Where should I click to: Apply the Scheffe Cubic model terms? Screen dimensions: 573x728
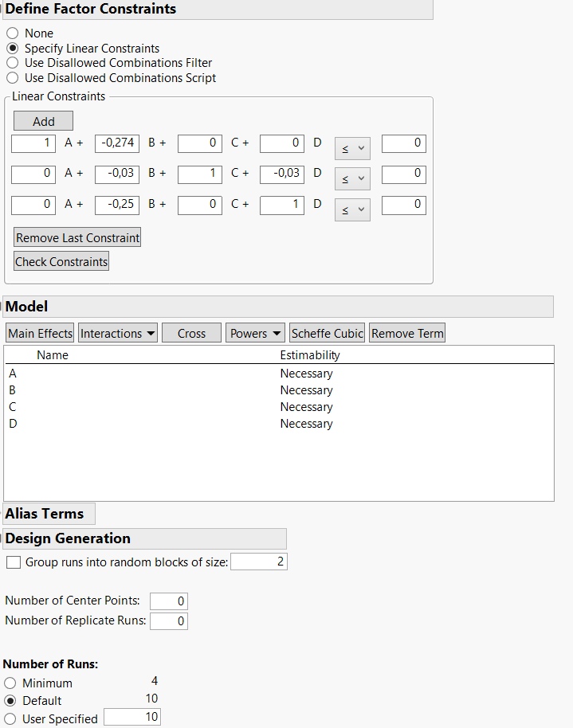[327, 333]
